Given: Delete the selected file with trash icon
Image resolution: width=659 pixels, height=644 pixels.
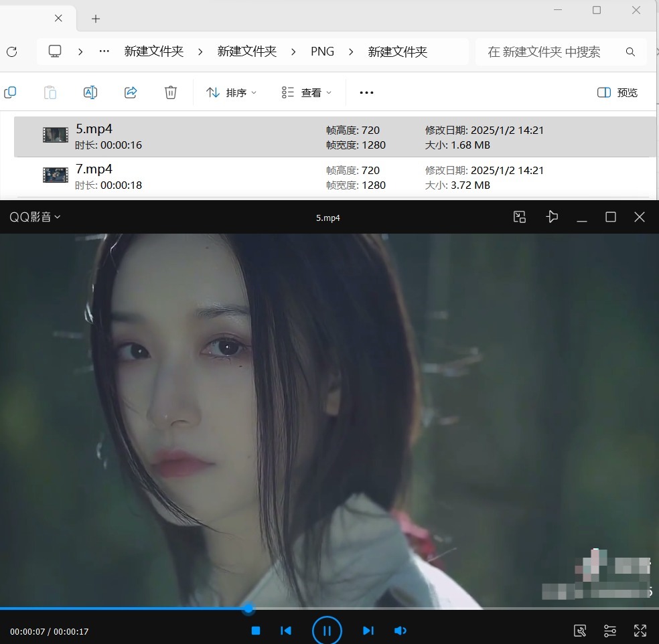Looking at the screenshot, I should pyautogui.click(x=171, y=92).
